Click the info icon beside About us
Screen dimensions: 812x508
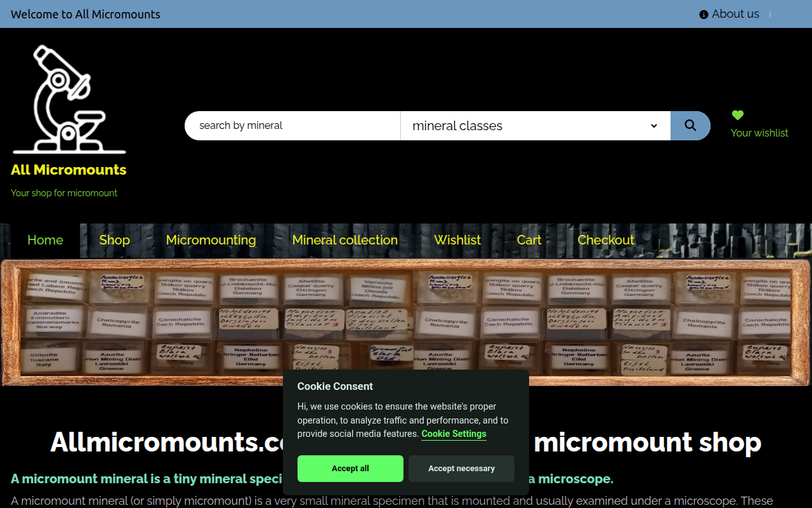[x=704, y=15]
